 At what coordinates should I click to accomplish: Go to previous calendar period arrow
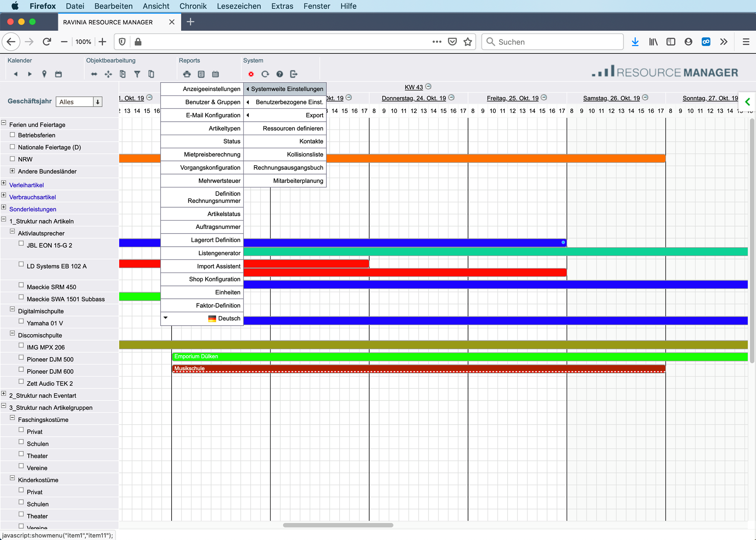(x=16, y=74)
